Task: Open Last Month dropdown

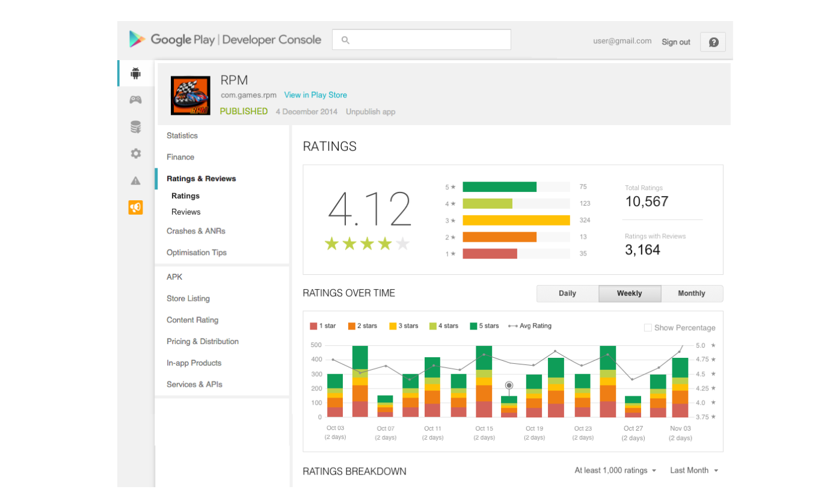Action: [694, 470]
